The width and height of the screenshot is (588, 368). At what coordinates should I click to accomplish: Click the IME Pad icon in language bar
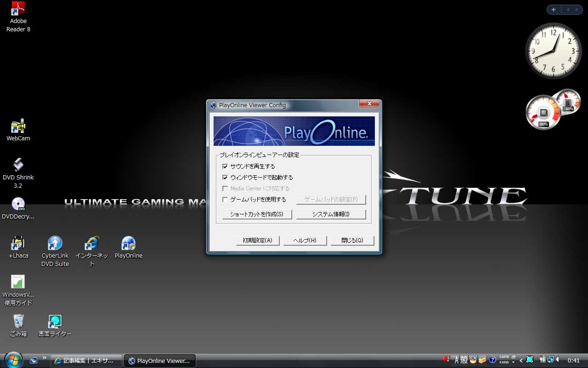tap(473, 360)
